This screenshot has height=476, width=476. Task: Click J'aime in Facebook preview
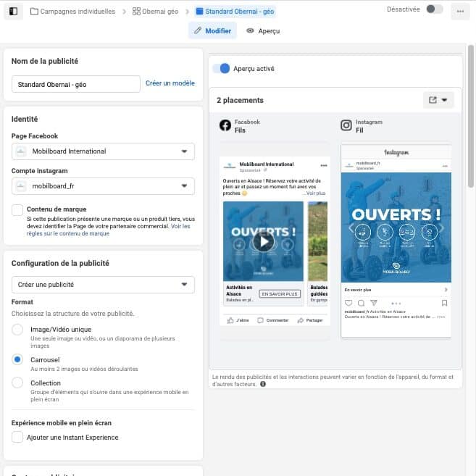238,320
